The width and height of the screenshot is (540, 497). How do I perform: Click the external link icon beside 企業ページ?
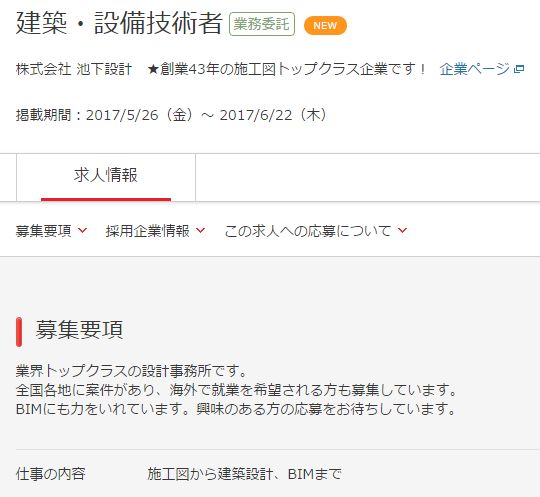[x=519, y=69]
